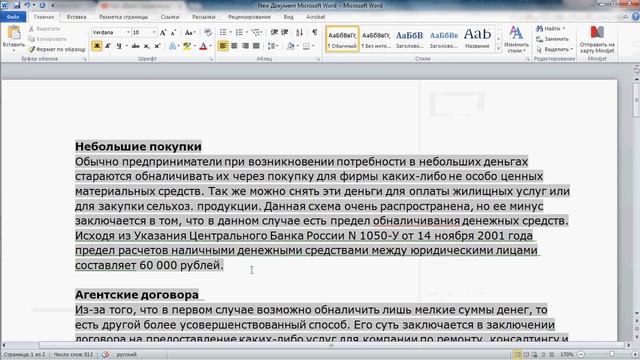Switch to the Рассылки tab

tap(204, 17)
